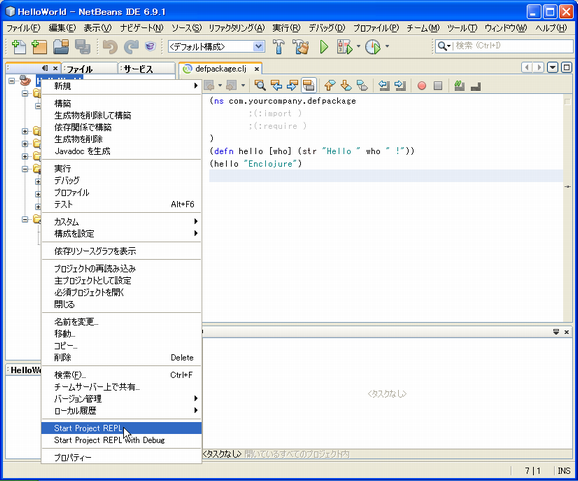Viewport: 578px width, 481px height.
Task: Click the Shift Line Right icon
Action: [x=400, y=86]
